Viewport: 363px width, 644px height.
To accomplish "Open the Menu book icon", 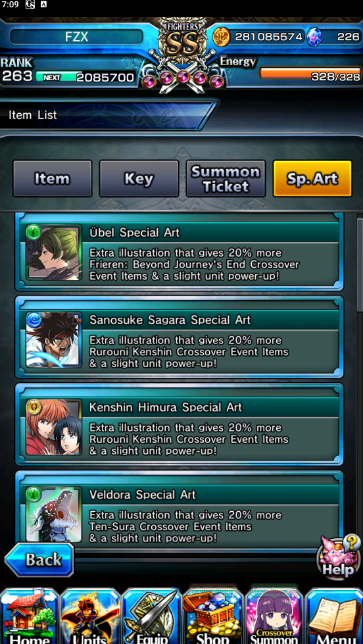I will [334, 616].
